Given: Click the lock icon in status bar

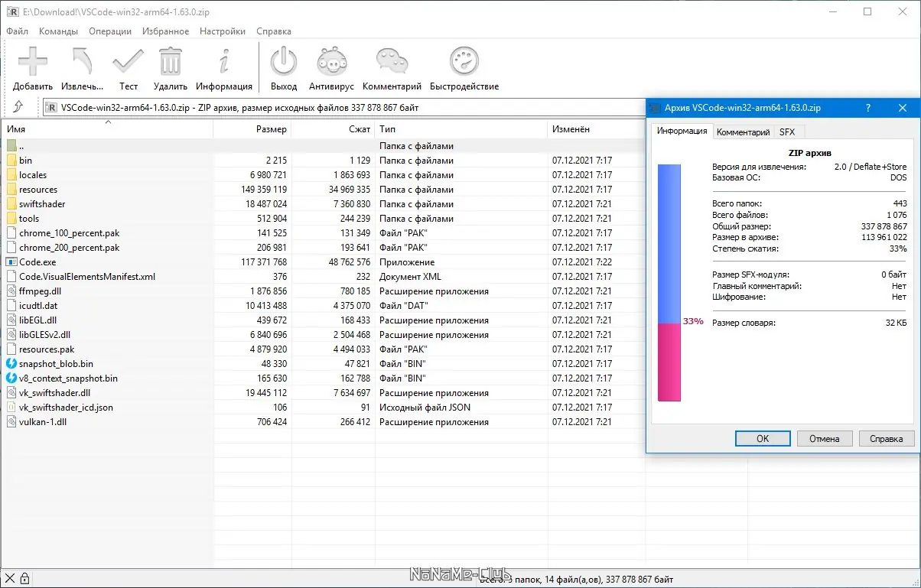Looking at the screenshot, I should (x=24, y=579).
